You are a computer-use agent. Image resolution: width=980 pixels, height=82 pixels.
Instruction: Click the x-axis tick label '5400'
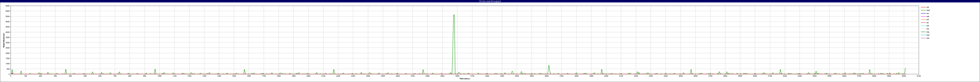815,76
